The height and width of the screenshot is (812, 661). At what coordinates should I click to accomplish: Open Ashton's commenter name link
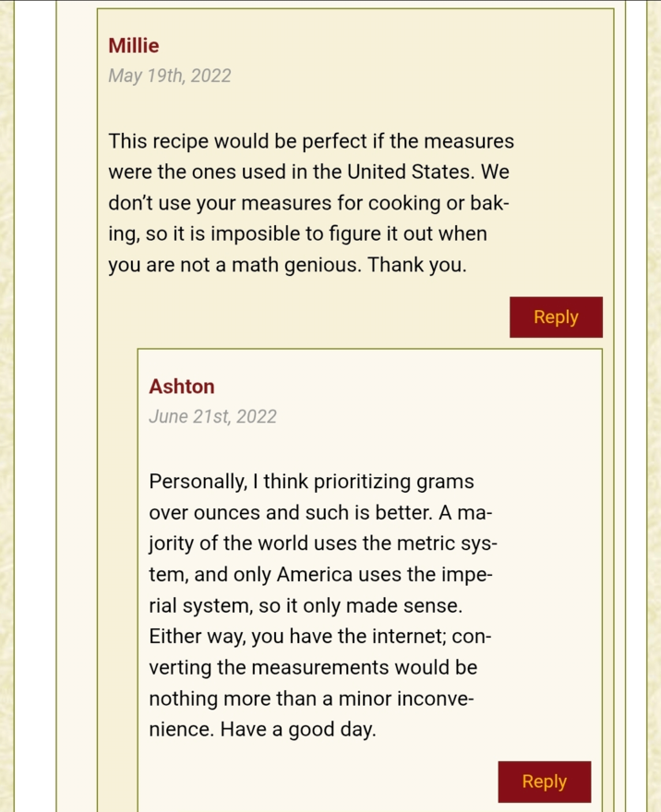tap(182, 387)
